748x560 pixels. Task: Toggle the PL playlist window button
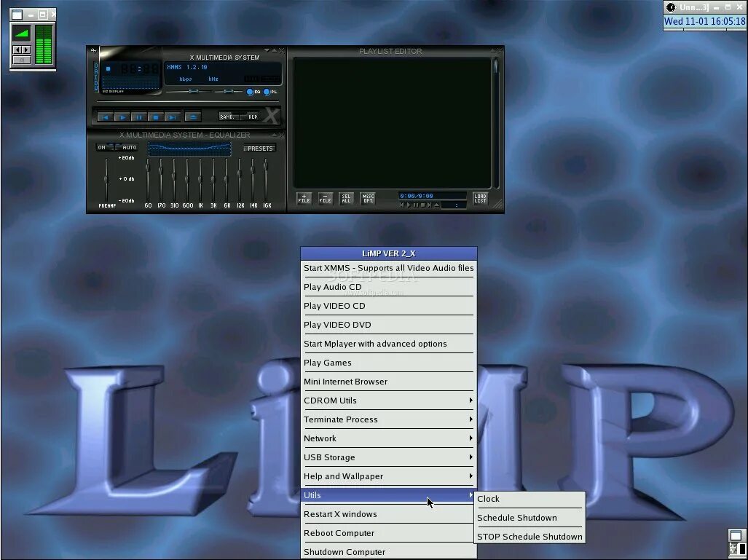tap(270, 92)
